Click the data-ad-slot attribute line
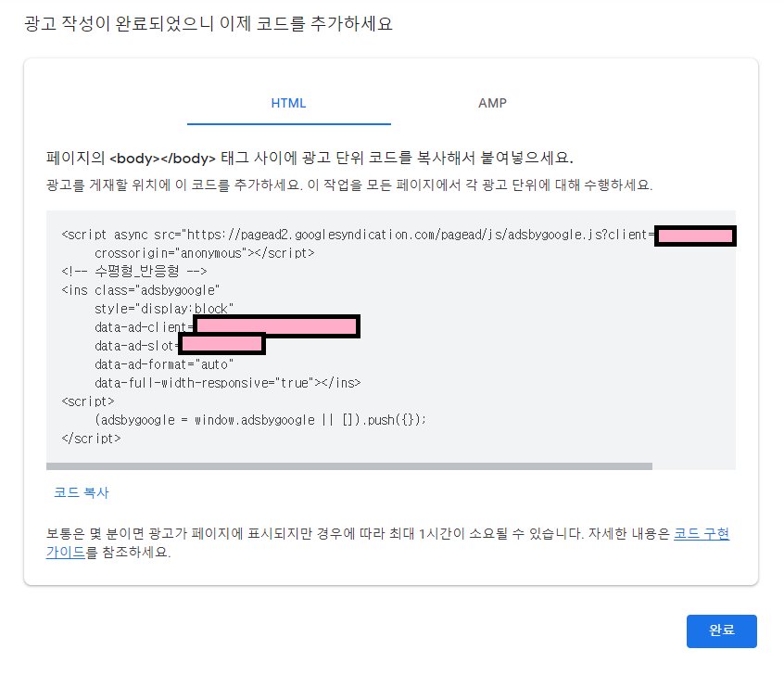This screenshot has height=675, width=784. (x=180, y=345)
